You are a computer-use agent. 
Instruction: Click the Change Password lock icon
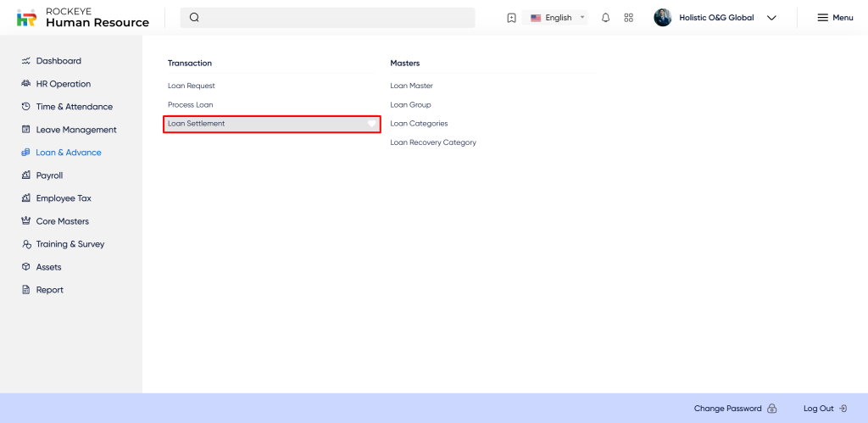click(x=772, y=409)
